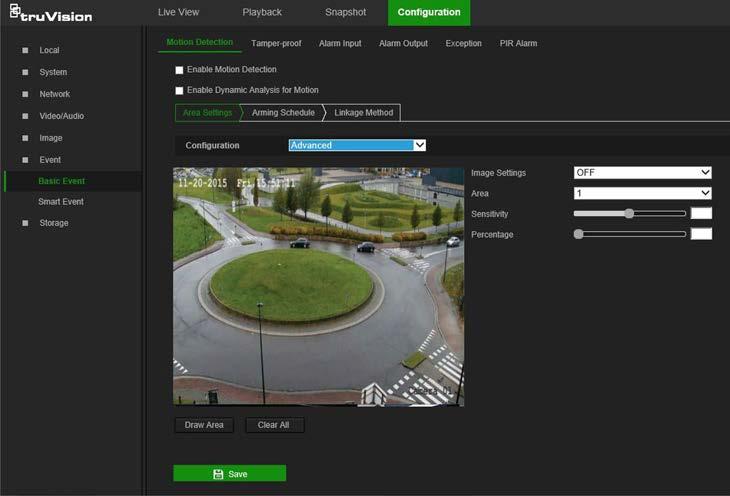Open System in the sidebar
Viewport: 730px width, 496px height.
(x=53, y=72)
